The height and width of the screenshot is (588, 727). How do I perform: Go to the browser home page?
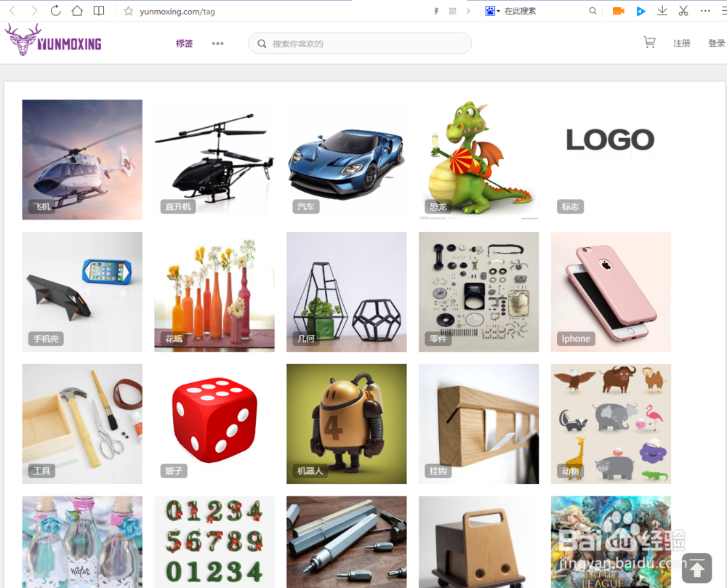77,11
